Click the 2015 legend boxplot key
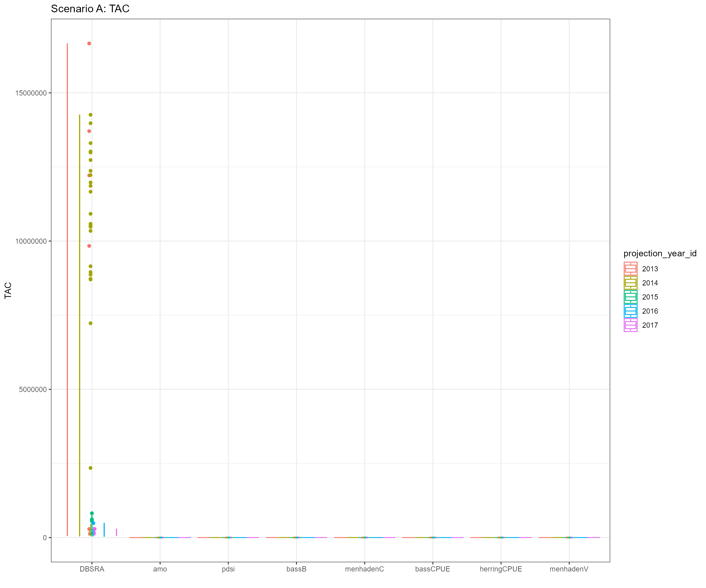The image size is (706, 588). 630,297
